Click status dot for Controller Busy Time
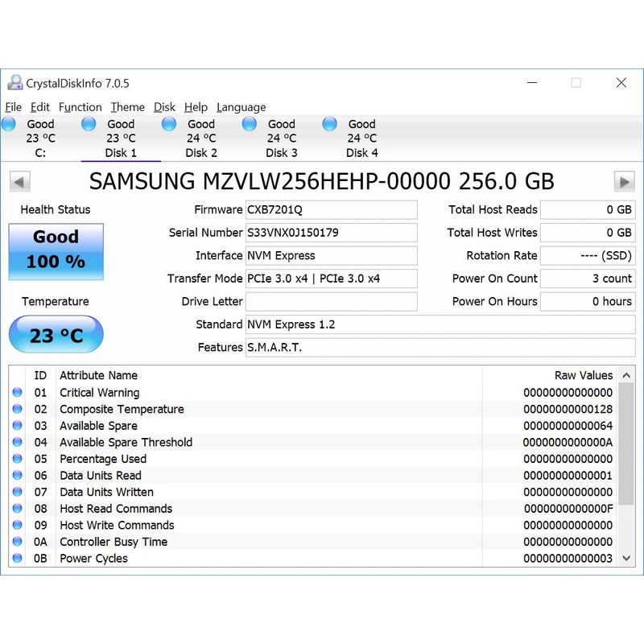Viewport: 644px width, 644px height. (17, 541)
